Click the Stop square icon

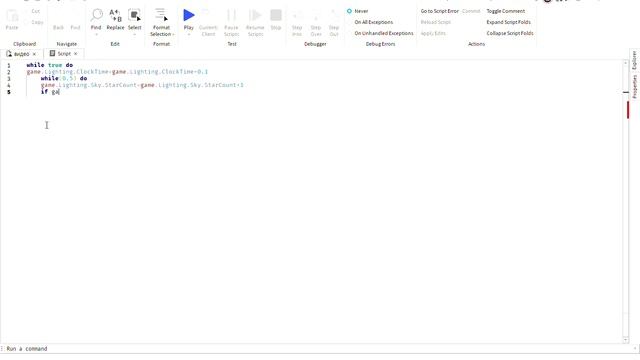point(276,16)
